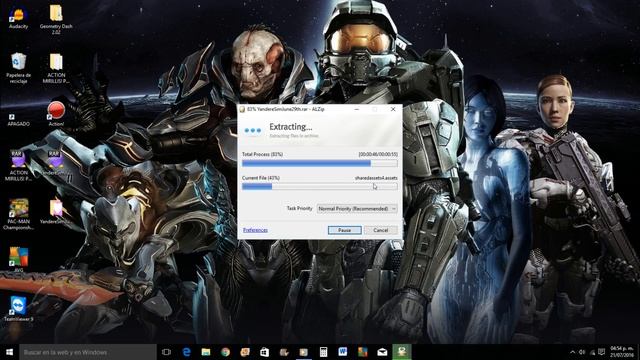Viewport: 640px width, 360px height.
Task: Open Task View from taskbar
Action: tap(166, 352)
